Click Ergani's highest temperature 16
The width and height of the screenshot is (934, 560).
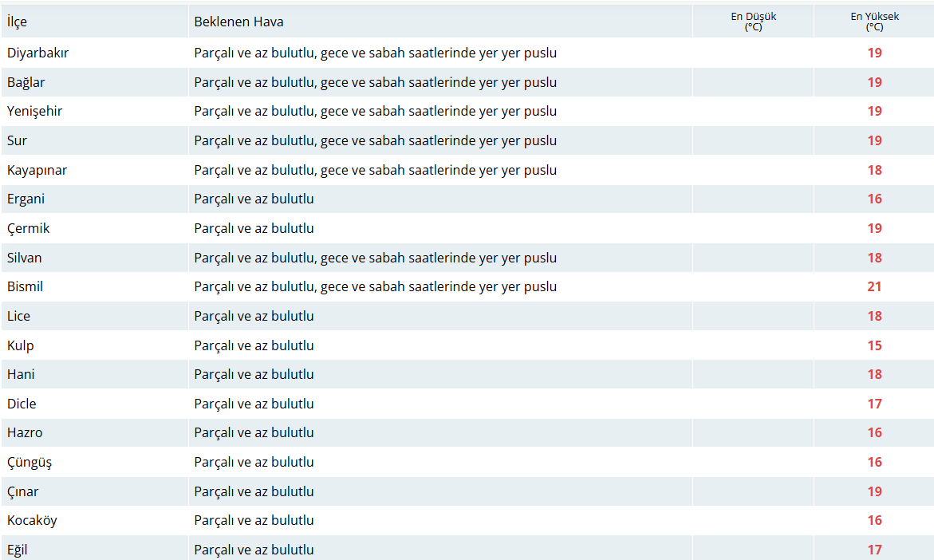(x=874, y=199)
